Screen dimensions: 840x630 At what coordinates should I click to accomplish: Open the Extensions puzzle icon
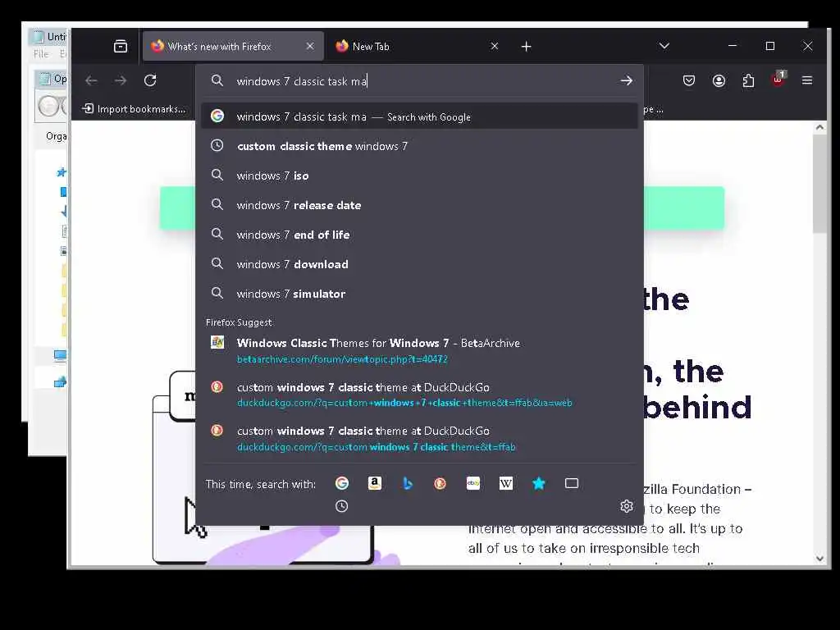click(748, 81)
